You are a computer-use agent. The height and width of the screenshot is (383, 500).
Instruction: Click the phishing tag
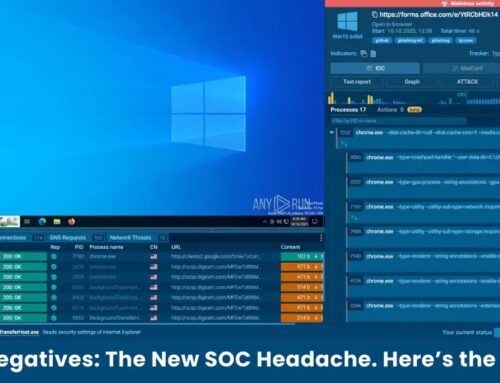click(440, 41)
